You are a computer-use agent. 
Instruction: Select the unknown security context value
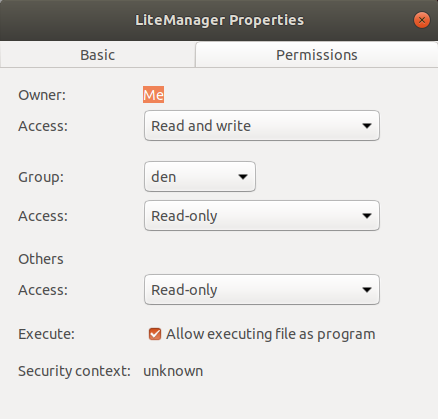173,371
